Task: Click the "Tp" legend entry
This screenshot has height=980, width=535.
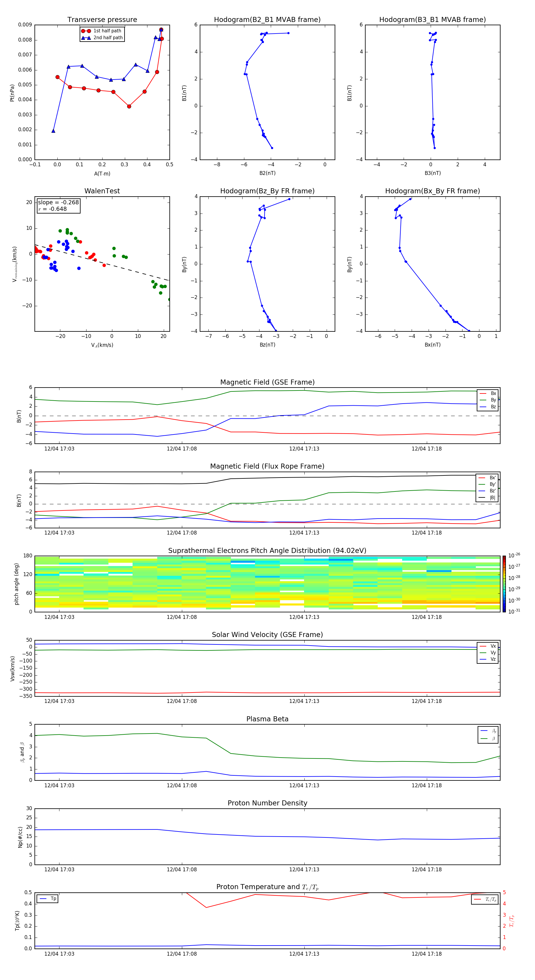Action: (48, 899)
